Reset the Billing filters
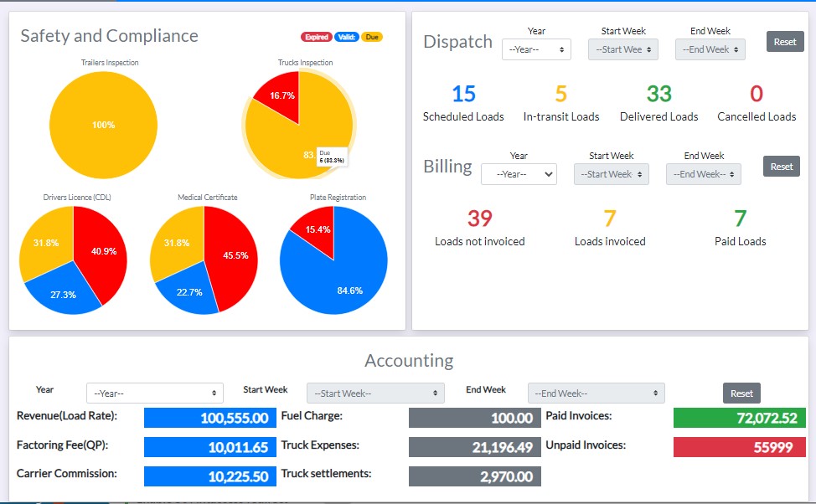Viewport: 816px width, 504px height. [x=781, y=166]
